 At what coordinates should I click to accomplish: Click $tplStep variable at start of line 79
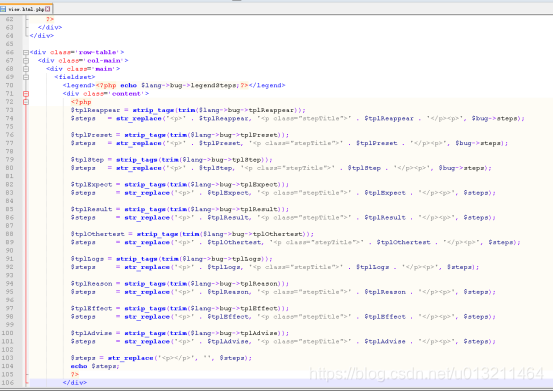pos(87,159)
